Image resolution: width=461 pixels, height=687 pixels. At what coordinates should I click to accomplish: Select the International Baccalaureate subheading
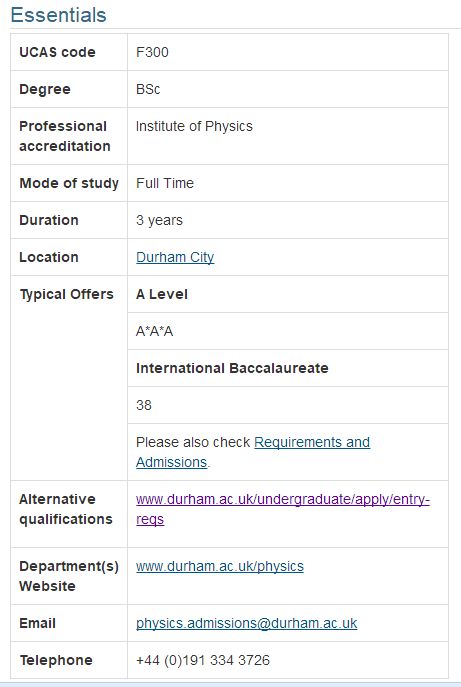(x=232, y=368)
